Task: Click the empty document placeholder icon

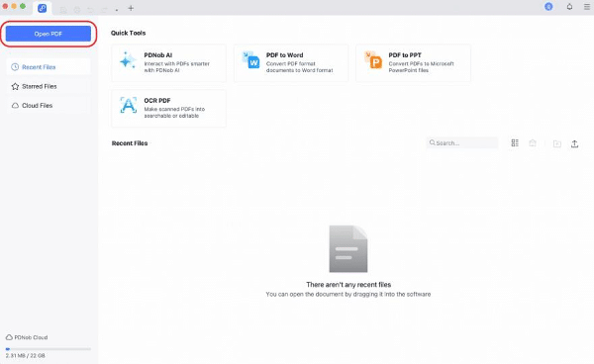Action: pyautogui.click(x=348, y=249)
